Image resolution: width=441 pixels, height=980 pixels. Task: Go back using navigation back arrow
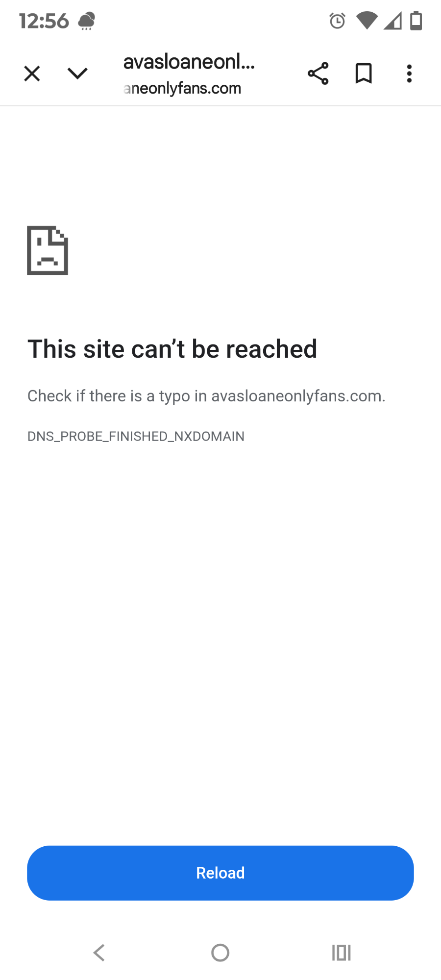(x=99, y=953)
